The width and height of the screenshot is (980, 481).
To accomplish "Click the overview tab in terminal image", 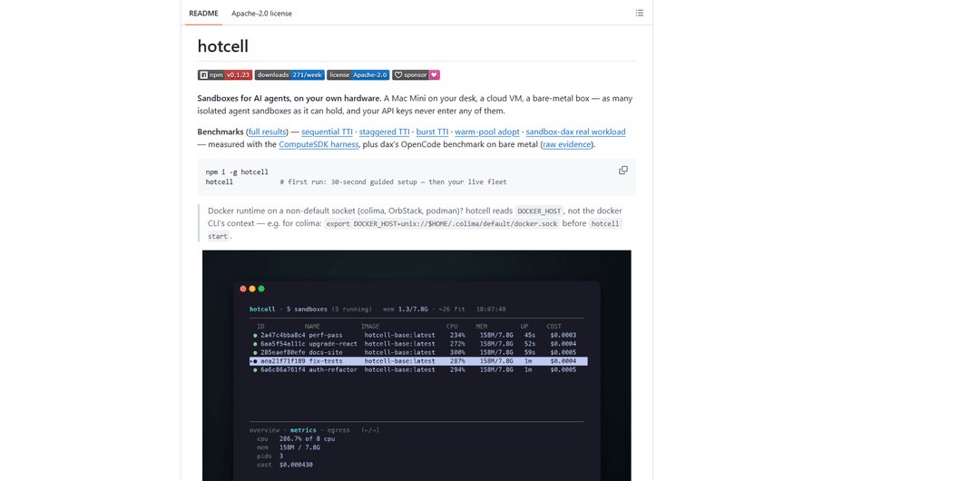I will (x=264, y=430).
